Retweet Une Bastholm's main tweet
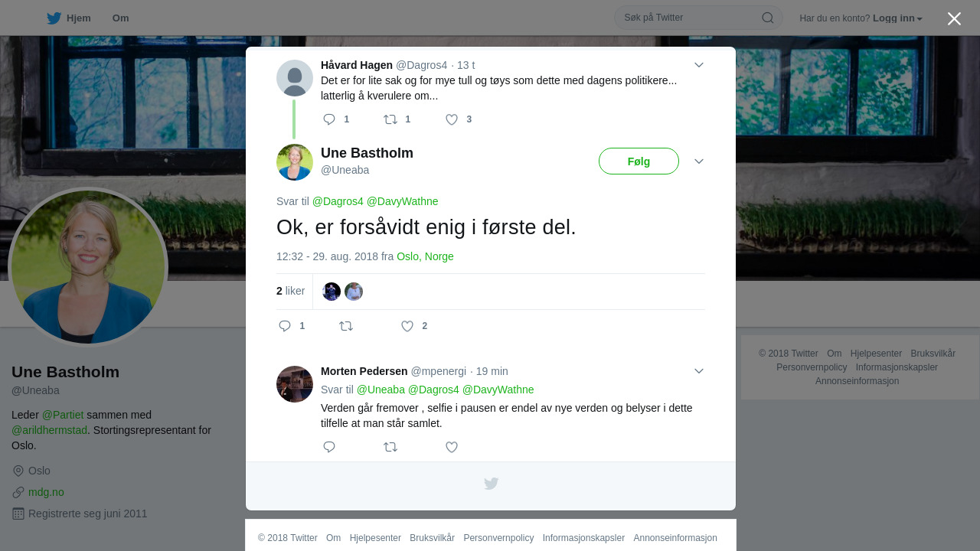The image size is (980, 551). point(346,326)
